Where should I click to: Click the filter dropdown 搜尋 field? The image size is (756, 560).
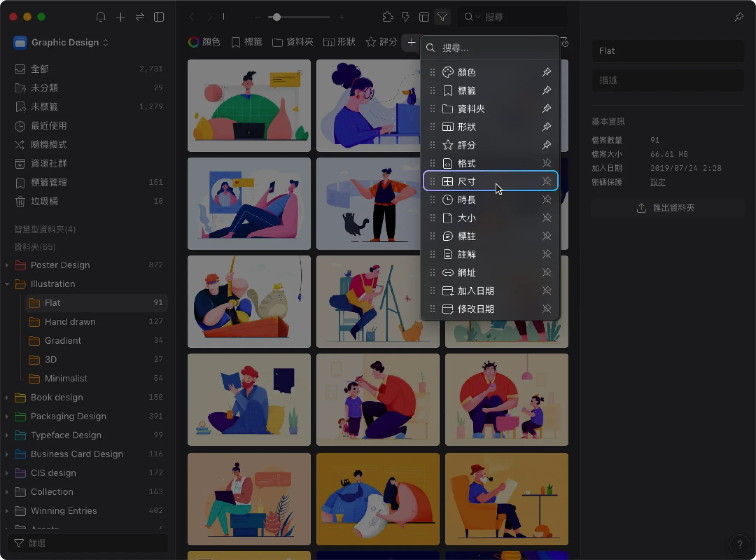(x=490, y=48)
